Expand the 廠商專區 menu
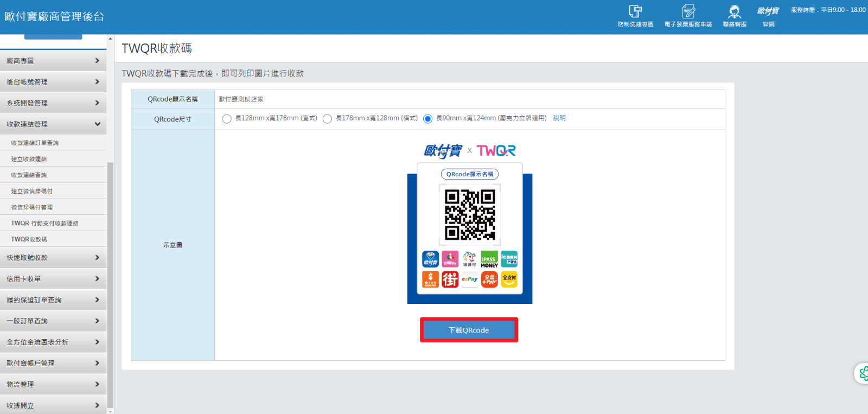 53,61
